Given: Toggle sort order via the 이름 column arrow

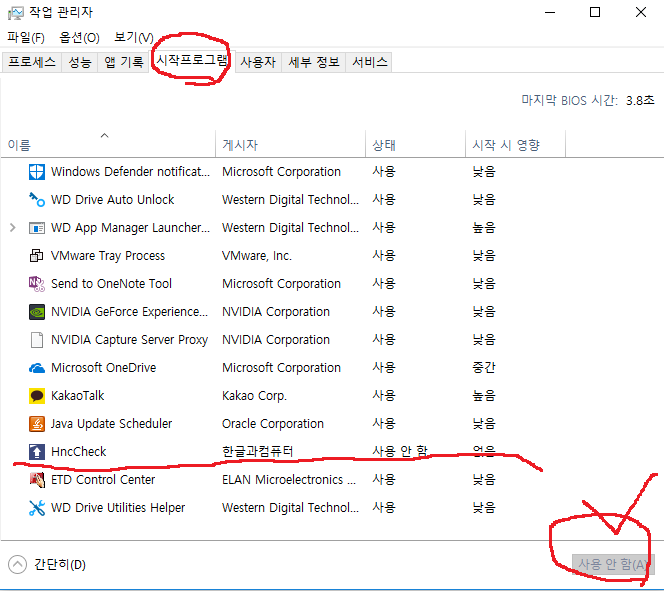Looking at the screenshot, I should 105,135.
